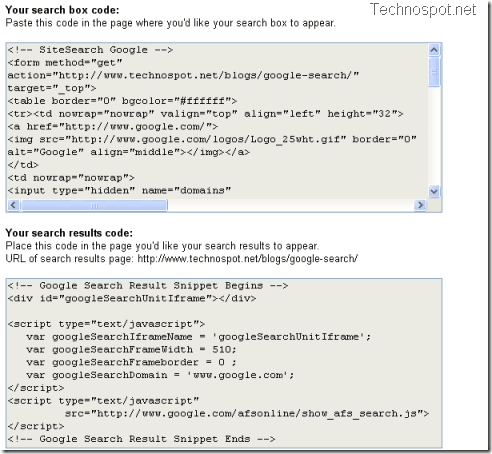Click the table border bgcolor line
492x454 pixels.
(122, 101)
